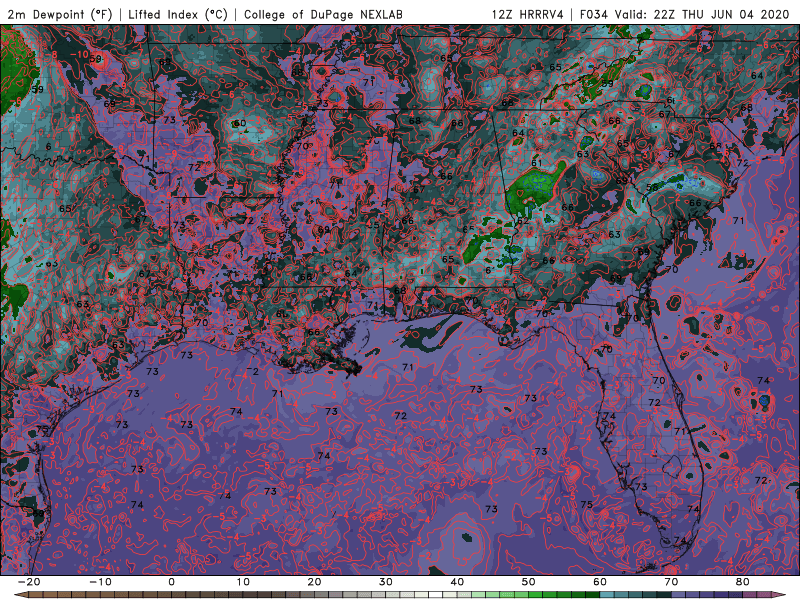Image resolution: width=800 pixels, height=600 pixels.
Task: Click the '10' label on the color scale
Action: (x=243, y=582)
